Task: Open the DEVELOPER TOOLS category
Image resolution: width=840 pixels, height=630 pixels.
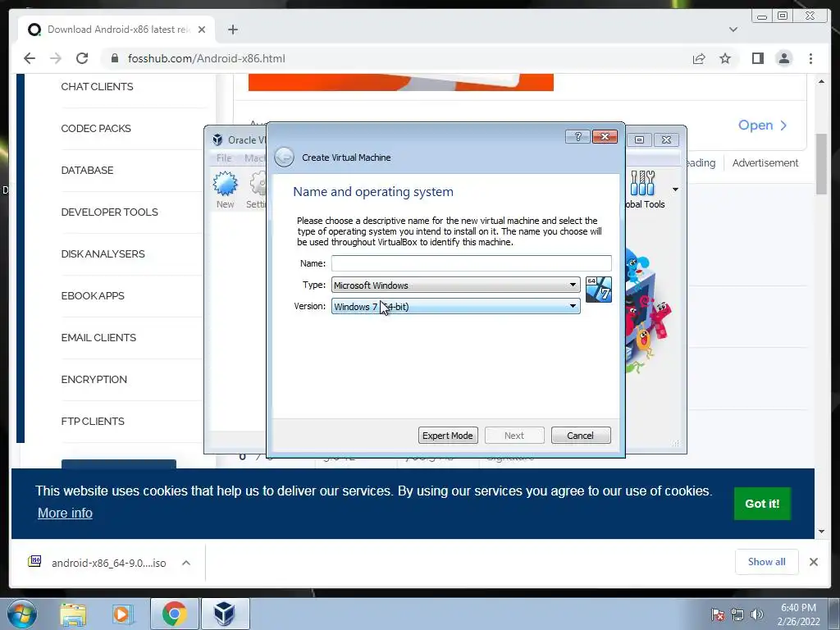Action: pyautogui.click(x=109, y=212)
